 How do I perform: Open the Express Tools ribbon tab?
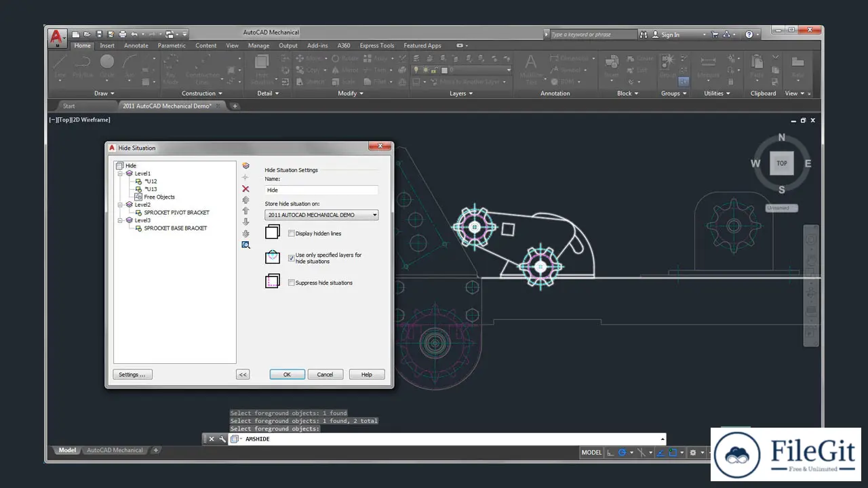click(377, 45)
